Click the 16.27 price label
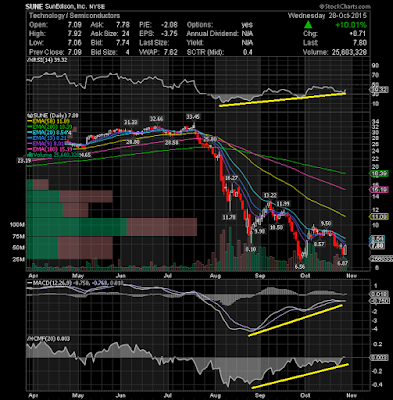The image size is (393, 400). click(x=231, y=178)
